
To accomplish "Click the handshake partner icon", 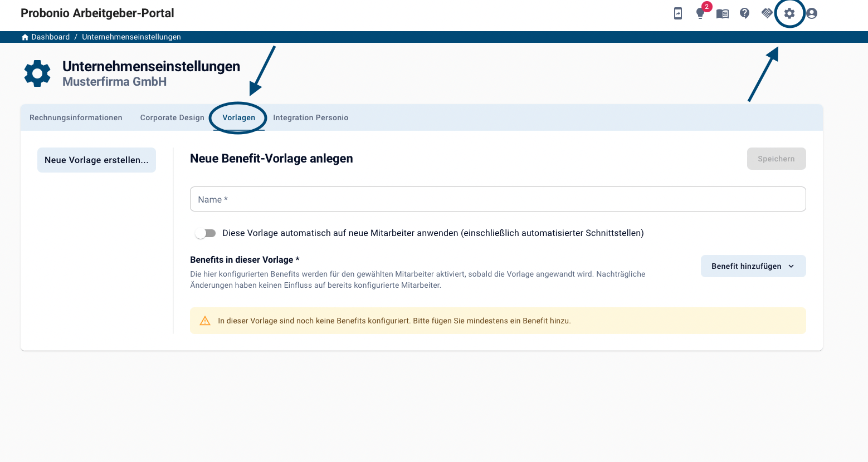I will tap(767, 13).
